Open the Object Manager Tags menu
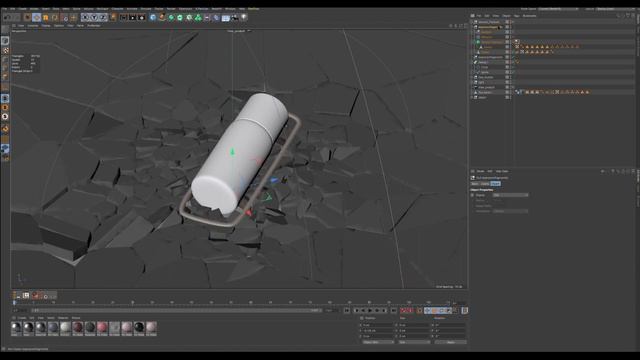 (x=516, y=16)
